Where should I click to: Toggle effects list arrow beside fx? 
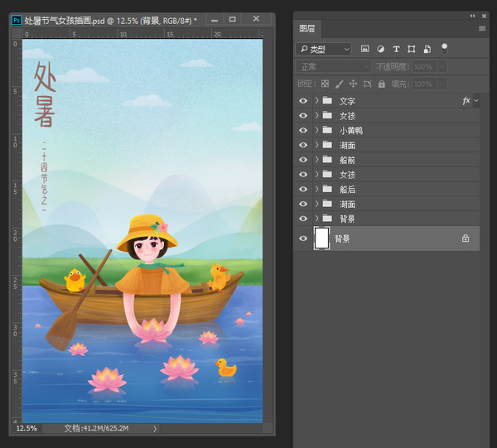[x=475, y=101]
